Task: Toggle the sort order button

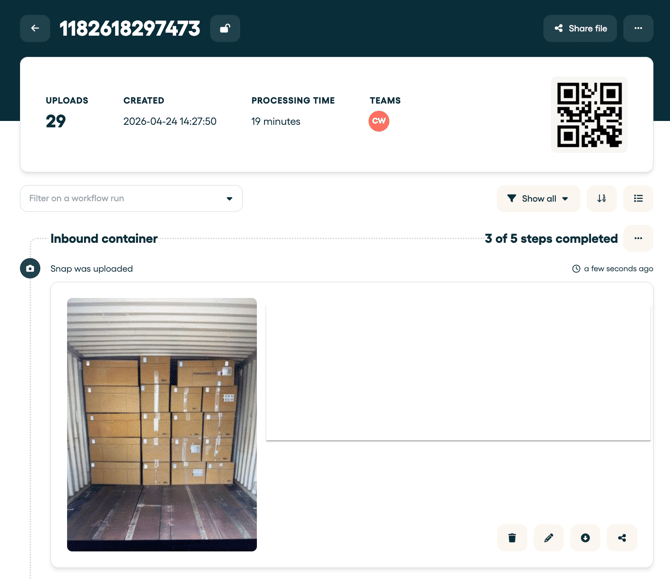Action: click(x=602, y=198)
